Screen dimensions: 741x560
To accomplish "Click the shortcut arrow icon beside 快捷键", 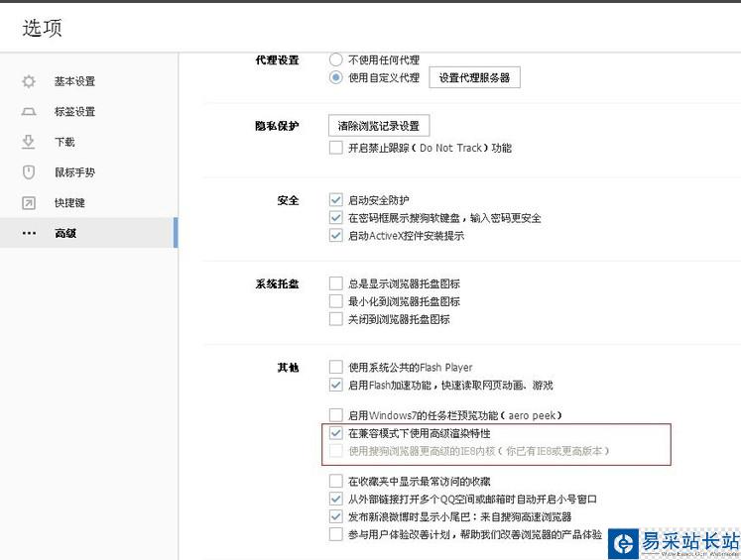I will [29, 202].
